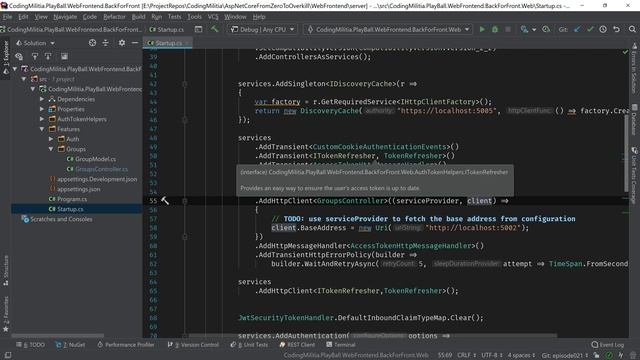Show Git history clock icon
640x360 pixels.
(603, 29)
